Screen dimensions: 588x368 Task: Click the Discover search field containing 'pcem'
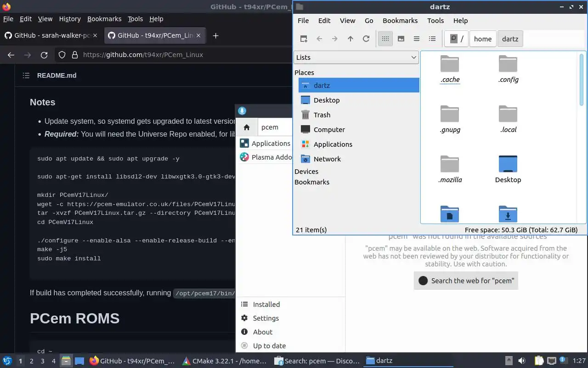[276, 127]
